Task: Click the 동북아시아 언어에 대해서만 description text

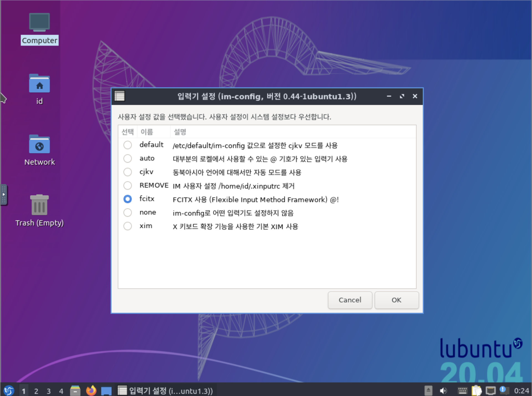Action: click(x=237, y=172)
